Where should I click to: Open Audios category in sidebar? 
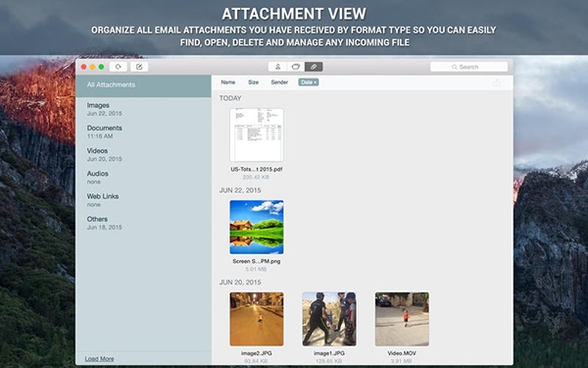[x=143, y=178]
